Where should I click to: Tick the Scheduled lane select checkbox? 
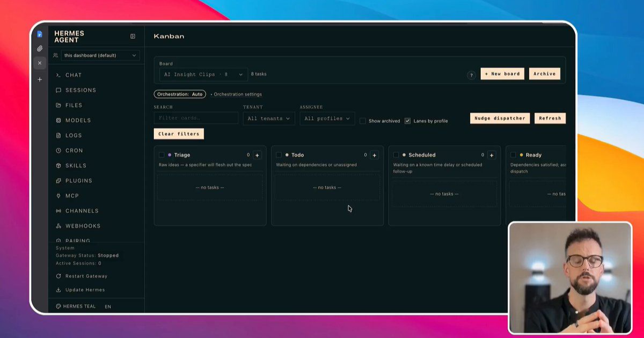pyautogui.click(x=396, y=155)
